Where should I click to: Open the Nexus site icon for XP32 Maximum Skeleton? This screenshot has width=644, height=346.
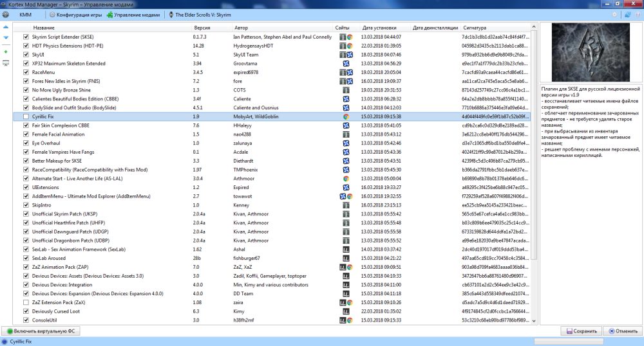tap(346, 64)
